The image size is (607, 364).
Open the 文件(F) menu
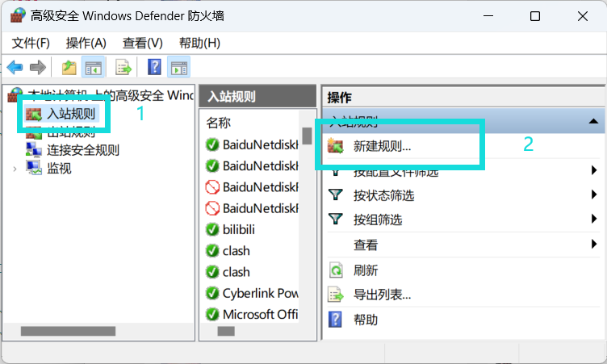click(31, 43)
